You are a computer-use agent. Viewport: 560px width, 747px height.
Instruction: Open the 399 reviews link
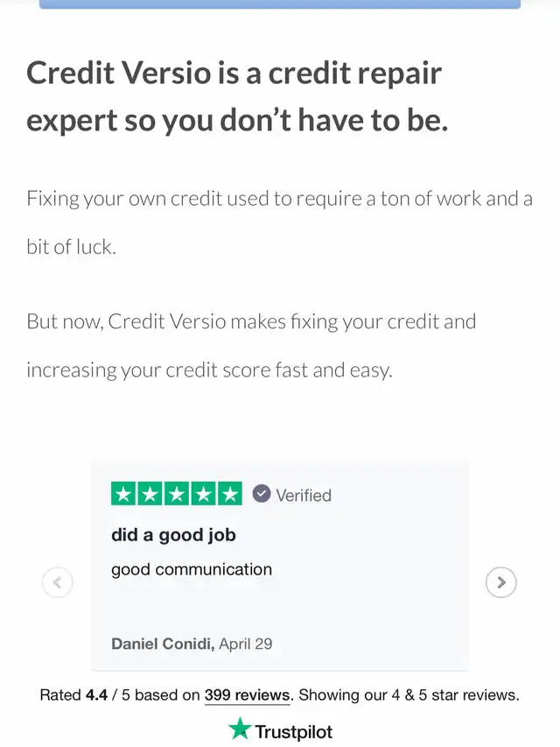(246, 695)
